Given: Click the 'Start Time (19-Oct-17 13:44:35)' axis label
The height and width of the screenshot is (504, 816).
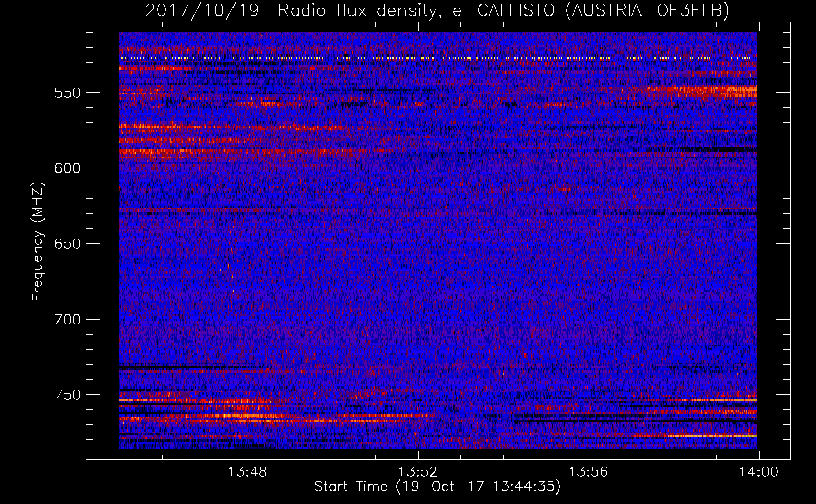Looking at the screenshot, I should click(x=437, y=487).
